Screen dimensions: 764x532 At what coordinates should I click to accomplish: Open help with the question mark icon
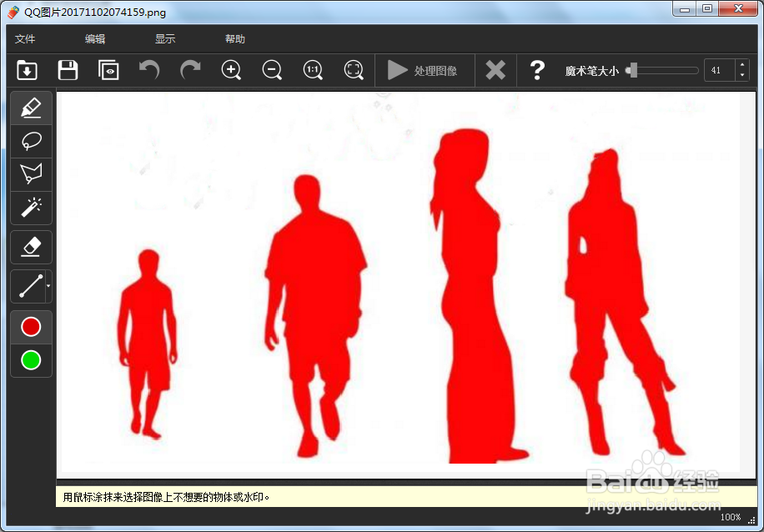(537, 71)
